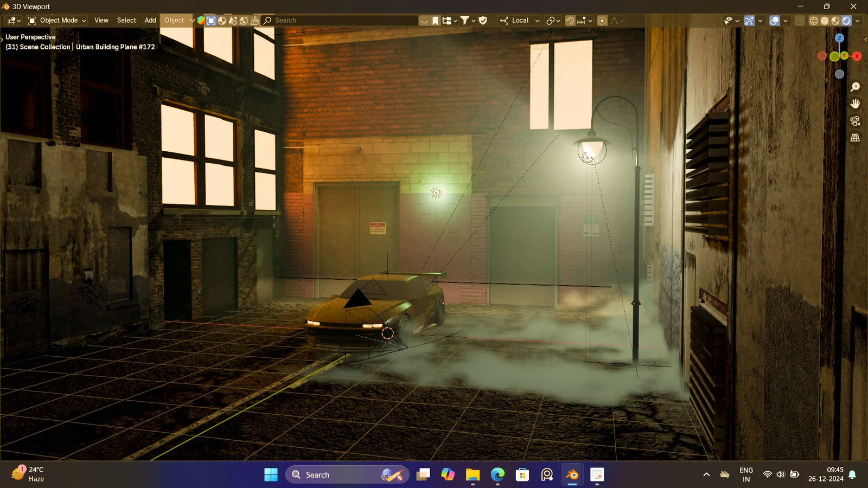868x488 pixels.
Task: Click the red X axis gizmo
Action: pyautogui.click(x=857, y=56)
